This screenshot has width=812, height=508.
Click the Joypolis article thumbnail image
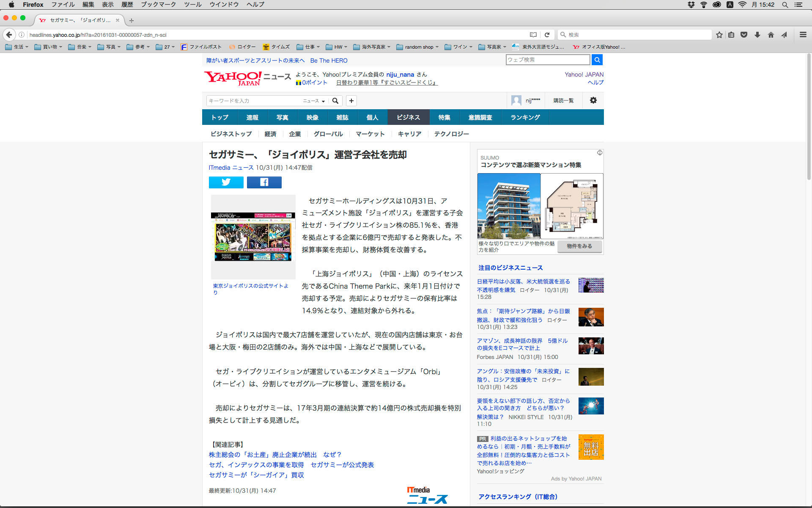point(253,237)
